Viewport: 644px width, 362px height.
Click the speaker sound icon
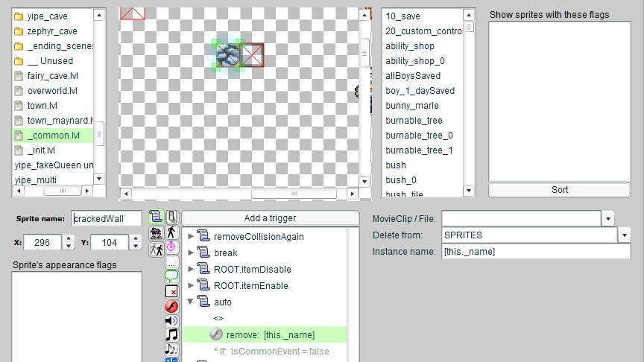click(x=171, y=321)
